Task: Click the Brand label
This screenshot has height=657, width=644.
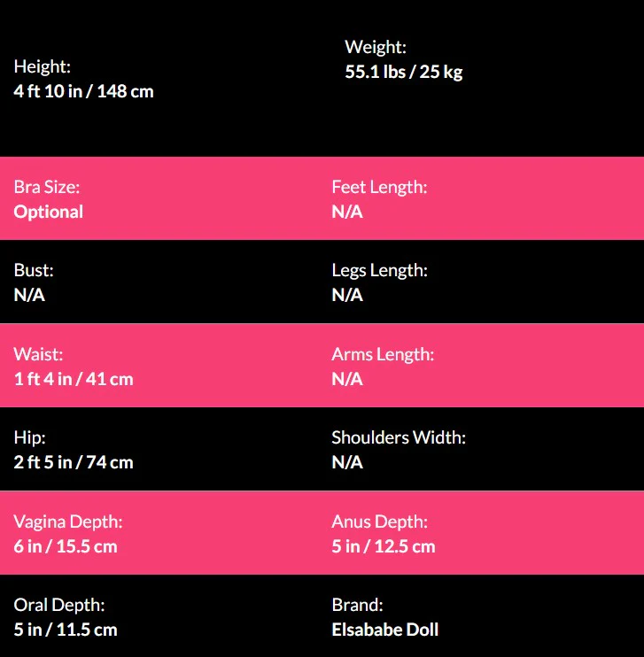Action: tap(357, 605)
